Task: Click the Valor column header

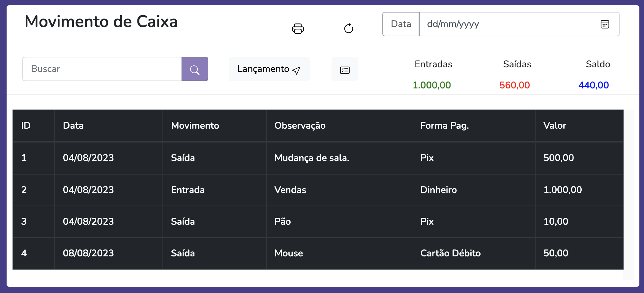Action: (554, 126)
